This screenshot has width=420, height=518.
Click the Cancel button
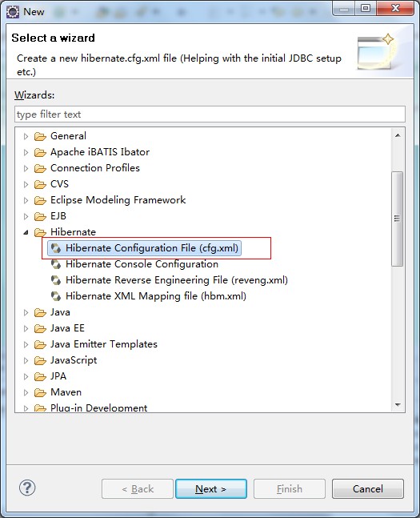pos(368,488)
